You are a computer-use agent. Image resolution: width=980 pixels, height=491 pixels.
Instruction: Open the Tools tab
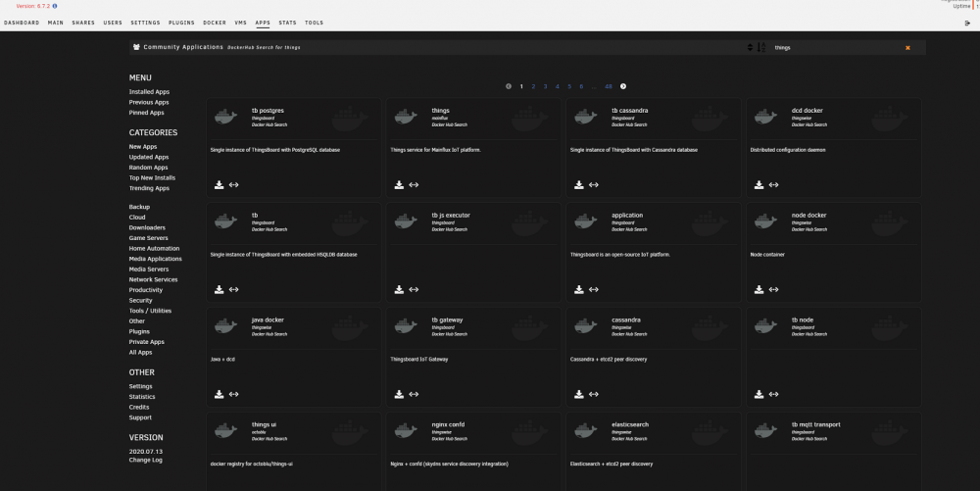point(315,23)
